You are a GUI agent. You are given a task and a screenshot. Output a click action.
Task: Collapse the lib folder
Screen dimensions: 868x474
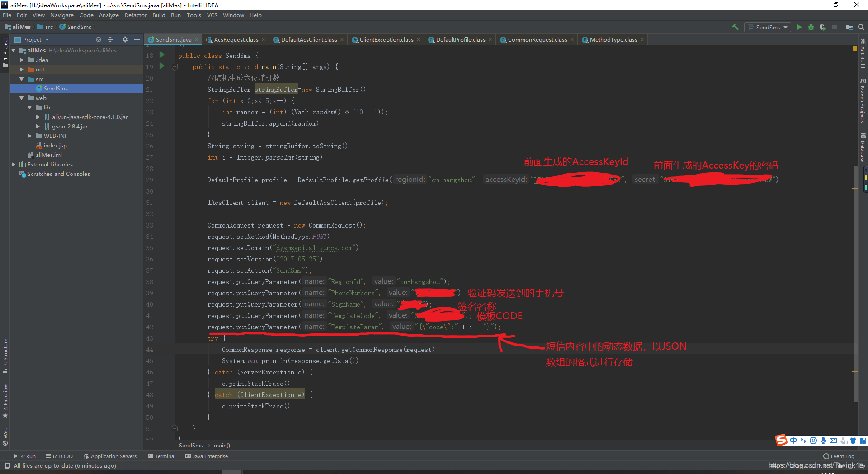[29, 107]
